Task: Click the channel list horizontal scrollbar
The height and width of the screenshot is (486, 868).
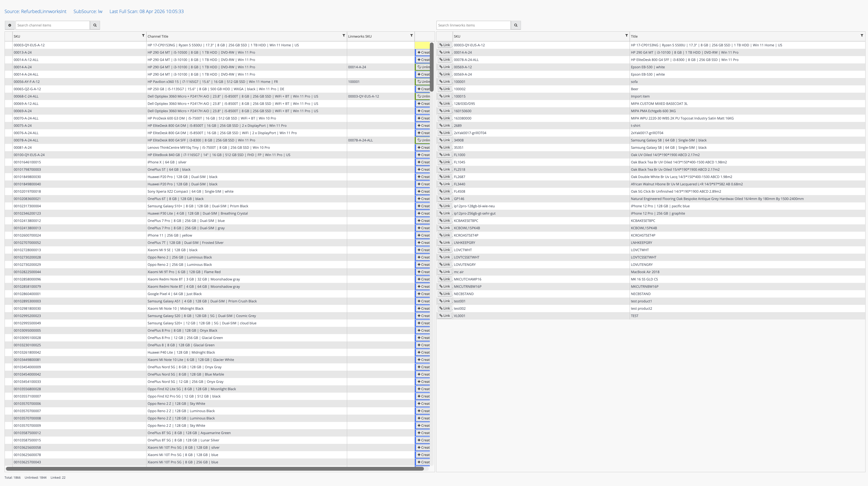Action: point(215,469)
